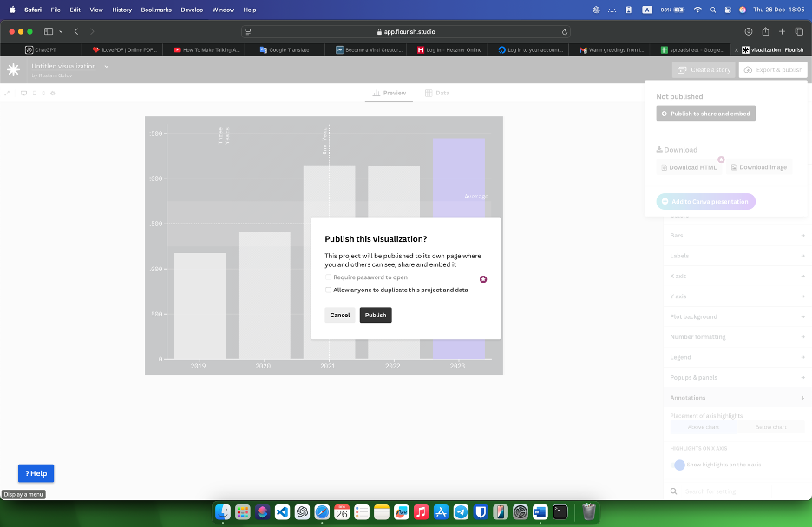Close the Flourish visualization tab
This screenshot has width=812, height=527.
point(737,50)
